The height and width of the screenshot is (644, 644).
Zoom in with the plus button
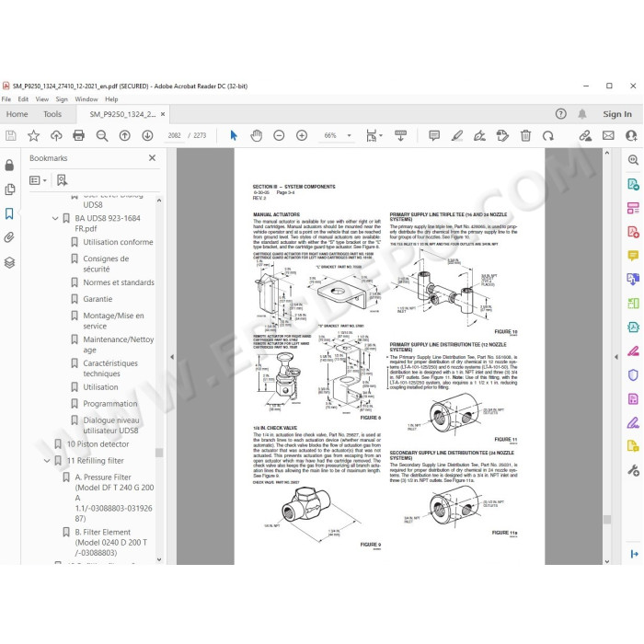[302, 135]
